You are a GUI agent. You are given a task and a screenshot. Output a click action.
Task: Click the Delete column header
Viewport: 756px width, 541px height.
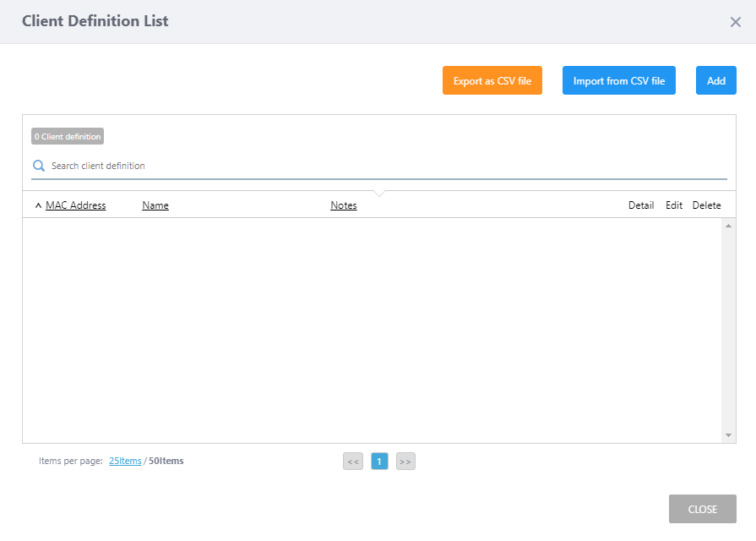tap(706, 205)
